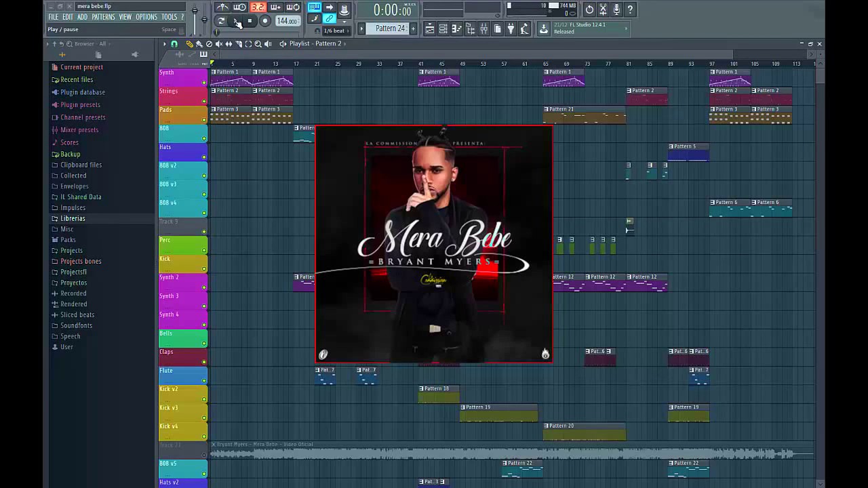This screenshot has height=488, width=868.
Task: Open the ADD menu
Action: click(x=82, y=17)
